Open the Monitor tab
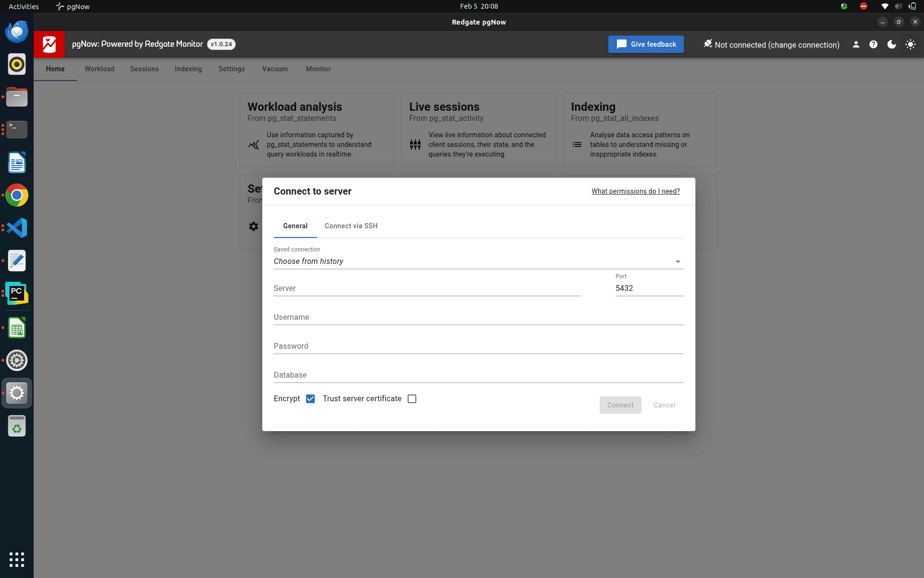924x578 pixels. [x=318, y=69]
